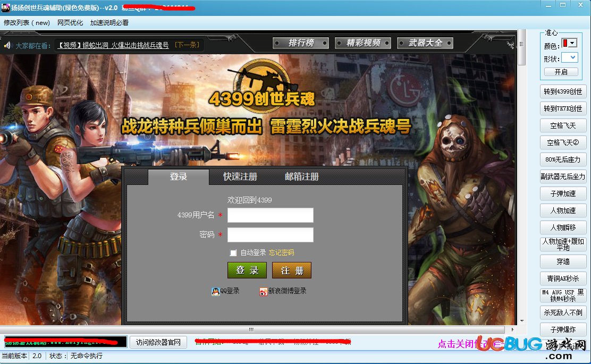591x364 pixels.
Task: Click the 开启 crosshair button
Action: tap(561, 72)
